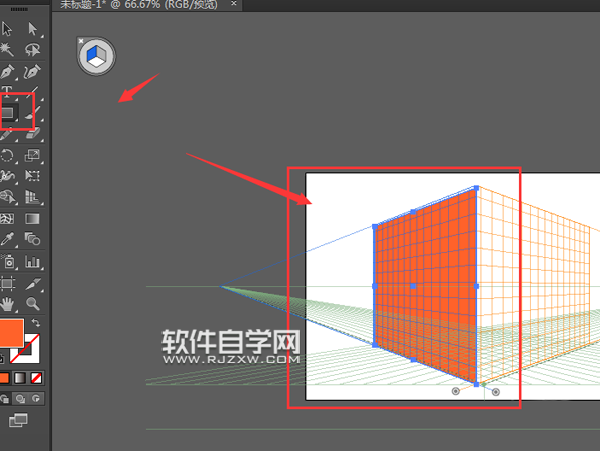Select the Rectangle tool
Viewport: 600px width, 451px height.
(8, 112)
